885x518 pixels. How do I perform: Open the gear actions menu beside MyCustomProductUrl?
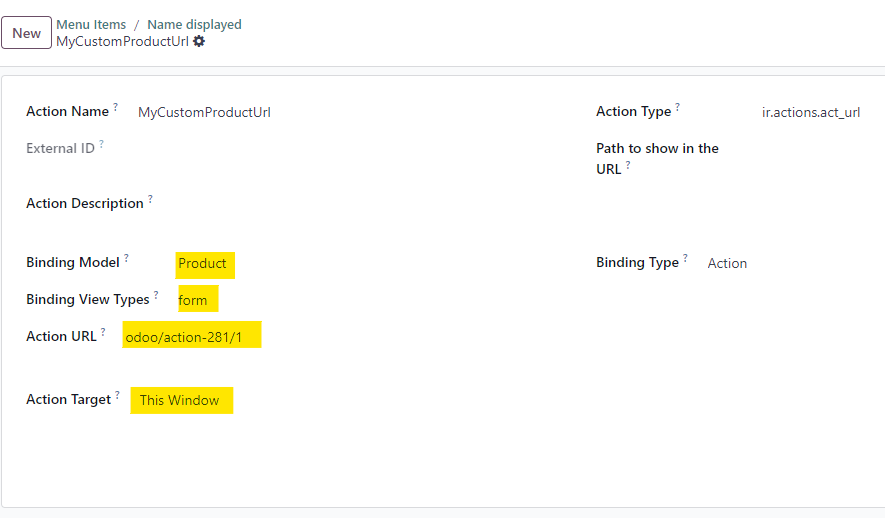[199, 41]
